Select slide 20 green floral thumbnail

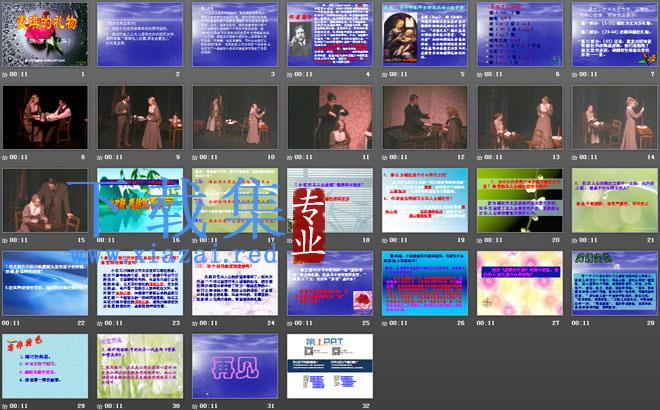click(520, 200)
